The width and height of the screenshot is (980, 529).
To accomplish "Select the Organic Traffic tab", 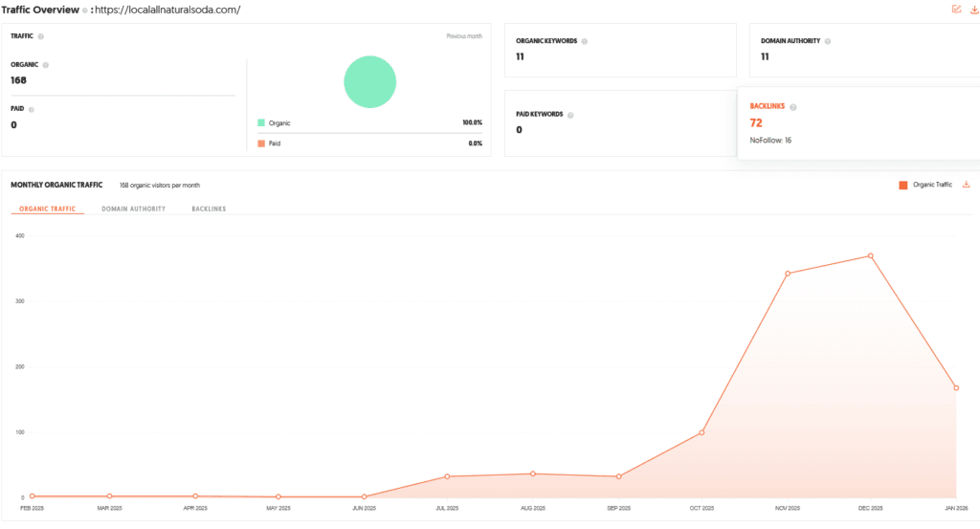I will (47, 209).
